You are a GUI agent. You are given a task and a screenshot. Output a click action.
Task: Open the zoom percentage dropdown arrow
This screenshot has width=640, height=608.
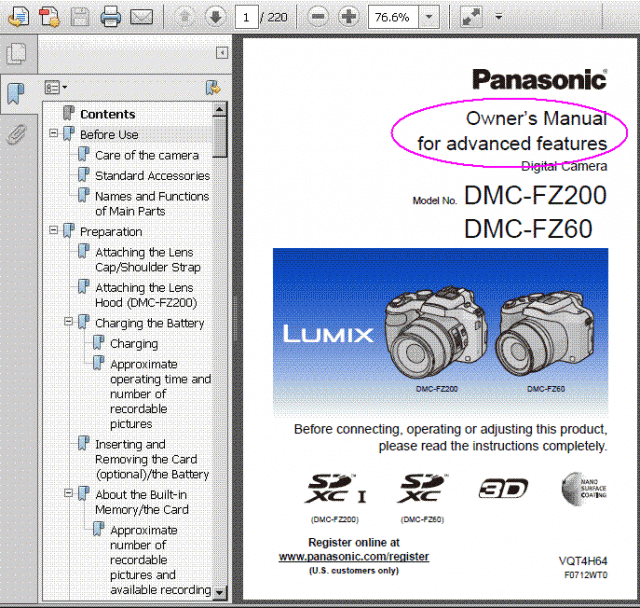tap(429, 17)
